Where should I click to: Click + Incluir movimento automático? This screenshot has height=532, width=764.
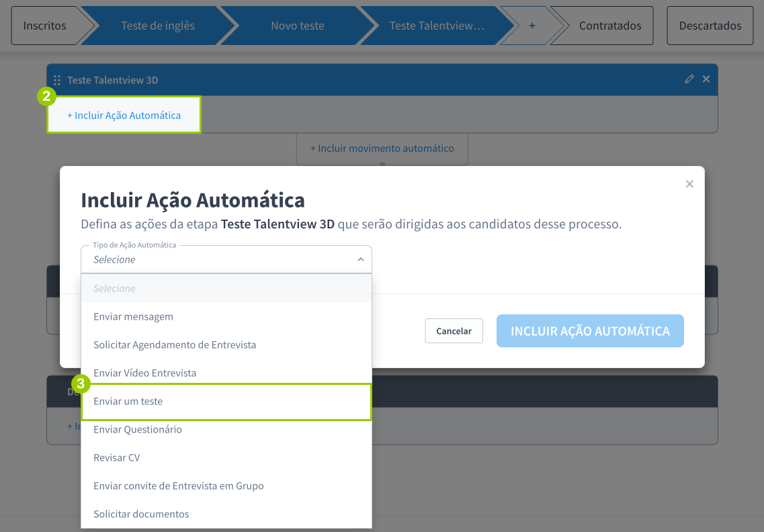pos(382,148)
